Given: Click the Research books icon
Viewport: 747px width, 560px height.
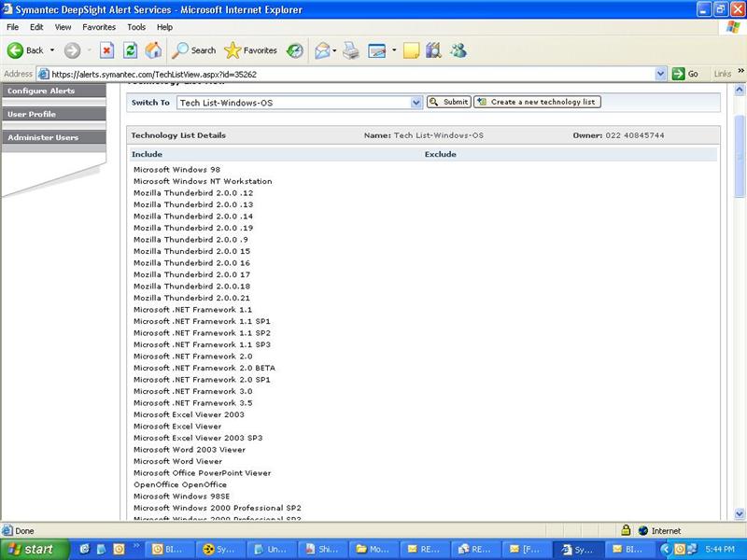Looking at the screenshot, I should click(433, 50).
